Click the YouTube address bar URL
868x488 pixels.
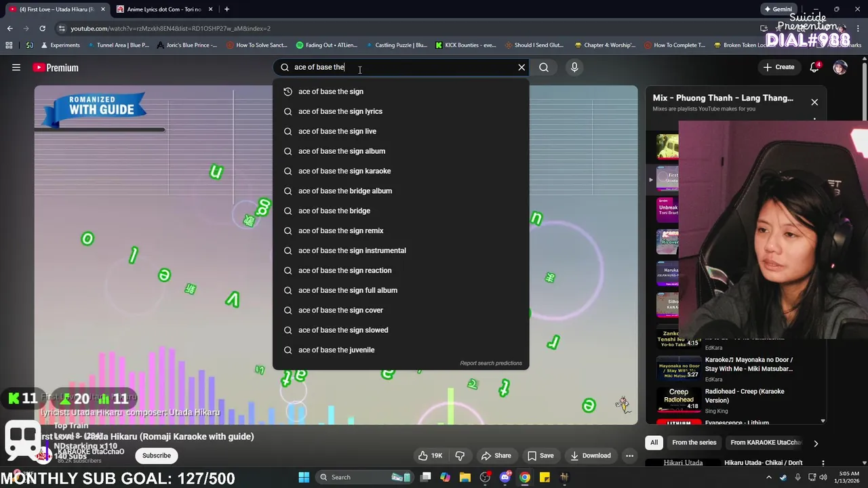170,28
